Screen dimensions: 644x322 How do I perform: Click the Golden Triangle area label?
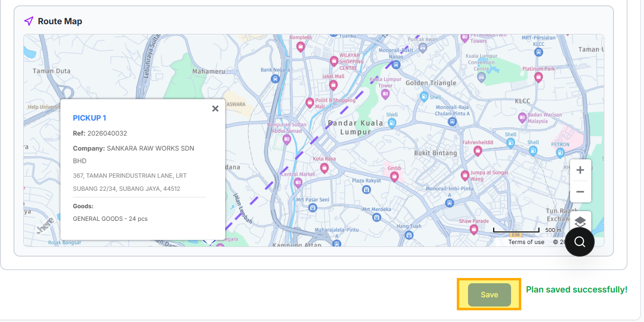point(431,83)
